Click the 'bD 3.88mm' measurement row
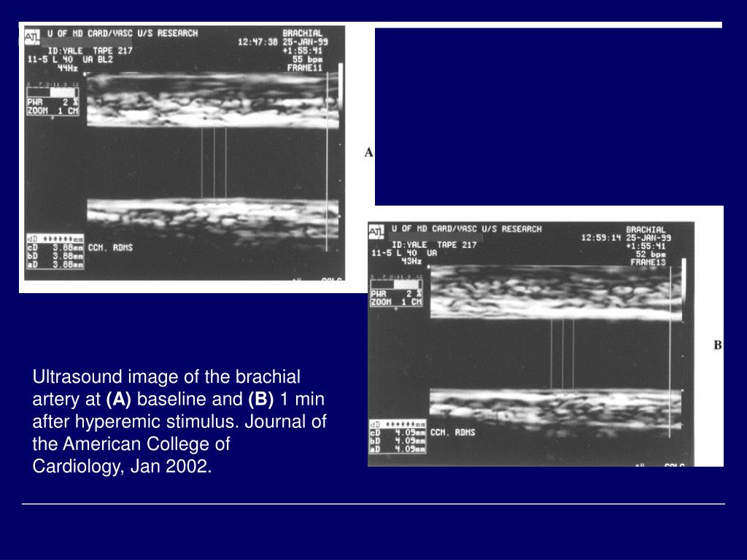The height and width of the screenshot is (560, 747). 55,256
